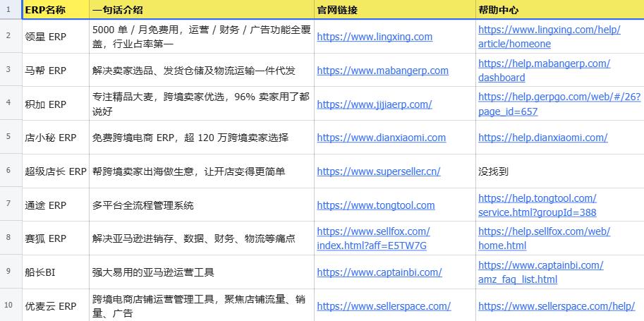Select the cell starting '跨境电商店铺运营管理工具'
Viewport: 644px width, 321px height.
202,305
